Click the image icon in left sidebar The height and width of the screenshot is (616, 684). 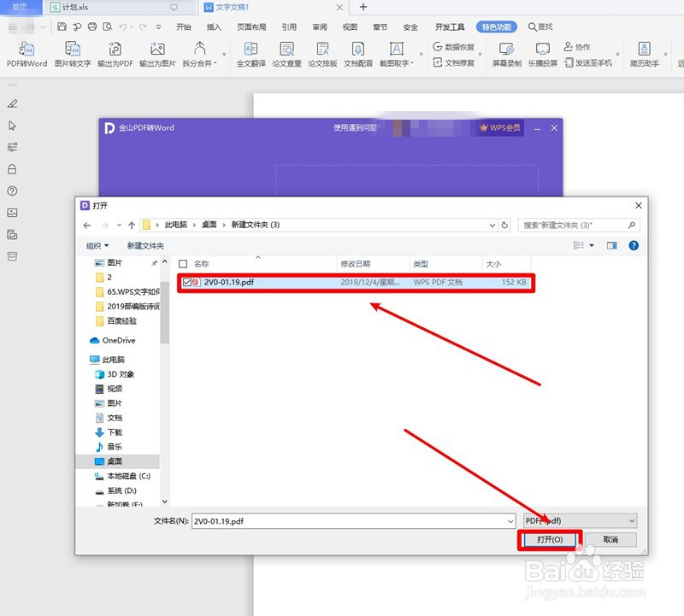point(12,213)
